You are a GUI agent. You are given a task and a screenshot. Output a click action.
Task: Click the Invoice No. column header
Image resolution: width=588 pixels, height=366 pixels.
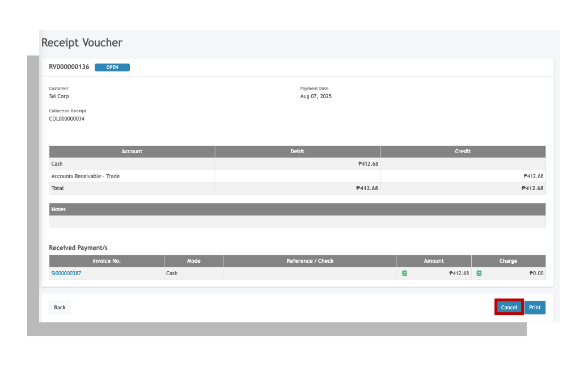point(107,261)
